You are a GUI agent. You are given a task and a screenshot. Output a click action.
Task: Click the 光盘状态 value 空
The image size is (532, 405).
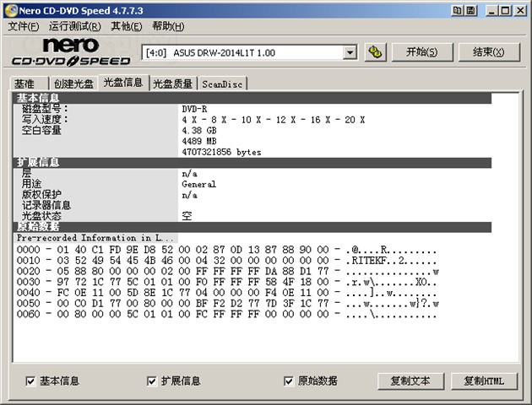[x=187, y=216]
